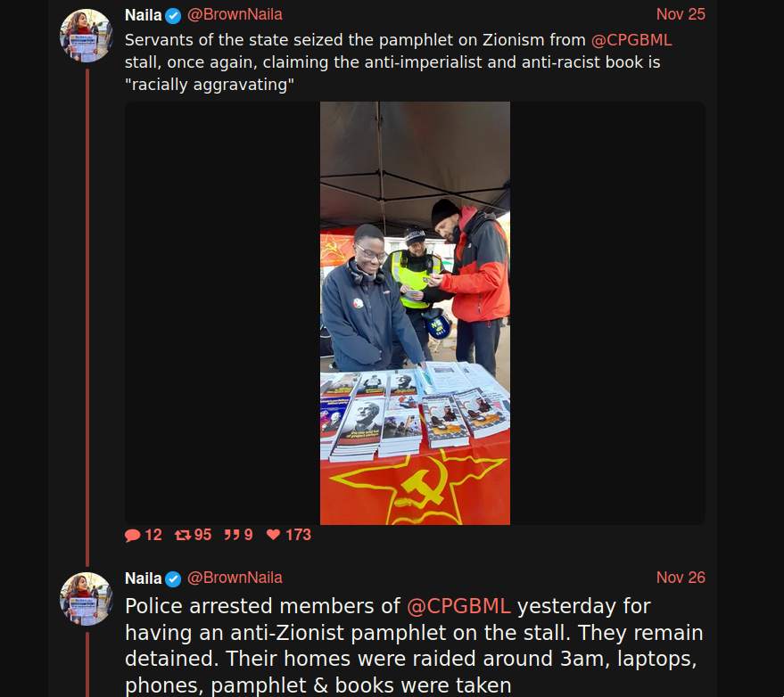Click verified badge on Nov 26 tweet
Screen dimensions: 784x697
point(173,579)
